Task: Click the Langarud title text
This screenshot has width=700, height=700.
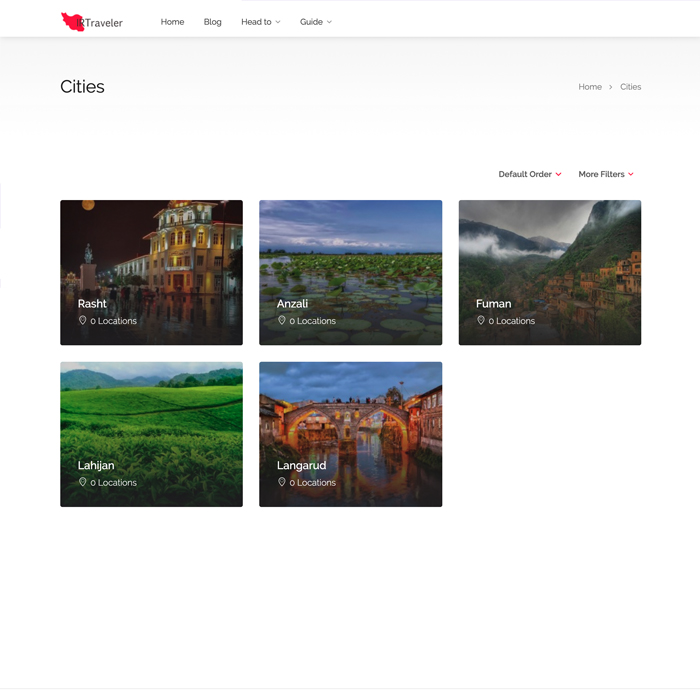Action: click(301, 465)
